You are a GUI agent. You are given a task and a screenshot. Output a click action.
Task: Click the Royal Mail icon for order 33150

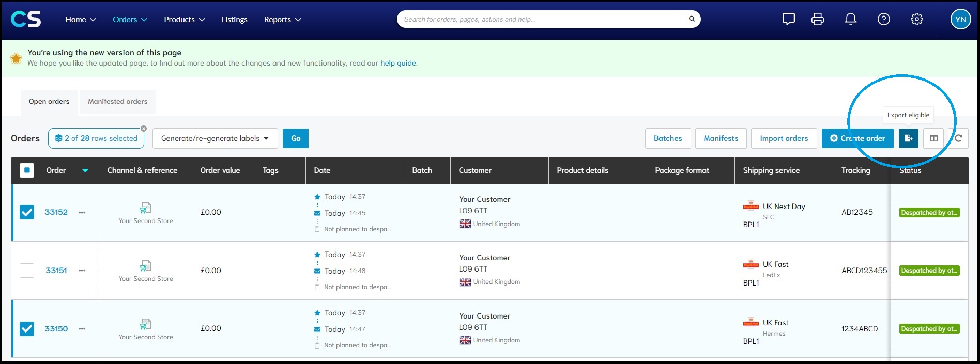click(751, 322)
